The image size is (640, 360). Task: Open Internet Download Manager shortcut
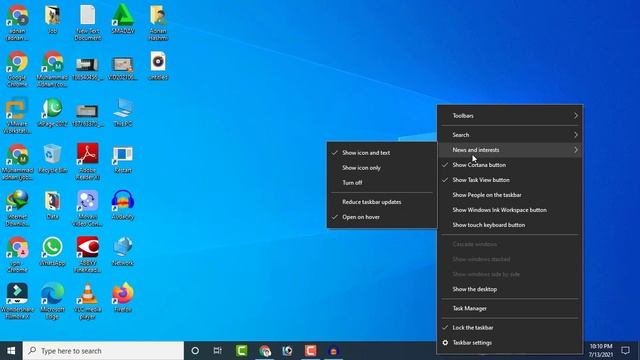click(17, 208)
